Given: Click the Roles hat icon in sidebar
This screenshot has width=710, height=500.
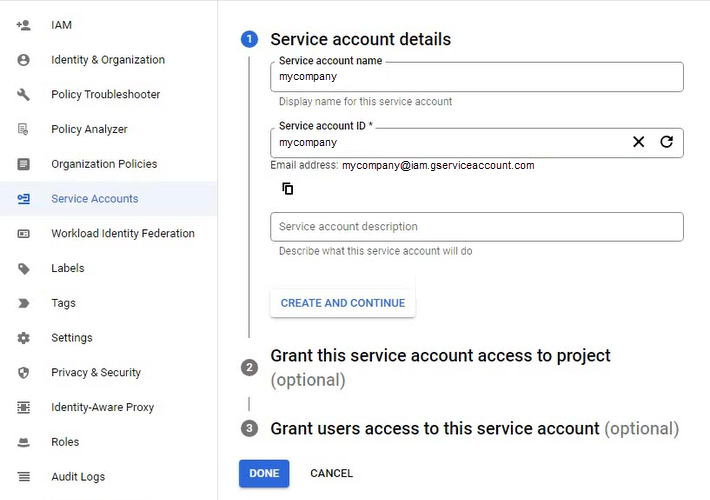Looking at the screenshot, I should pos(24,442).
